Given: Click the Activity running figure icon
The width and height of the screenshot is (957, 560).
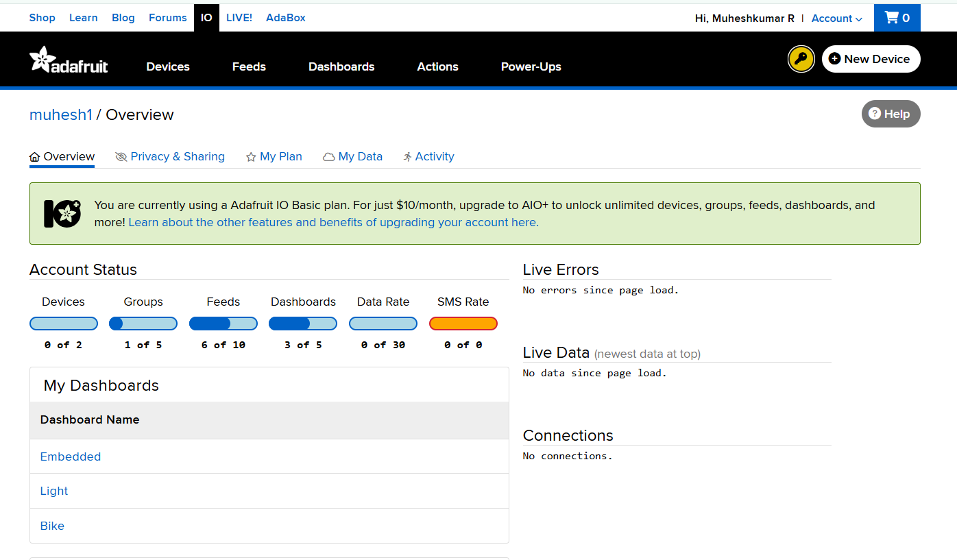Looking at the screenshot, I should 408,157.
